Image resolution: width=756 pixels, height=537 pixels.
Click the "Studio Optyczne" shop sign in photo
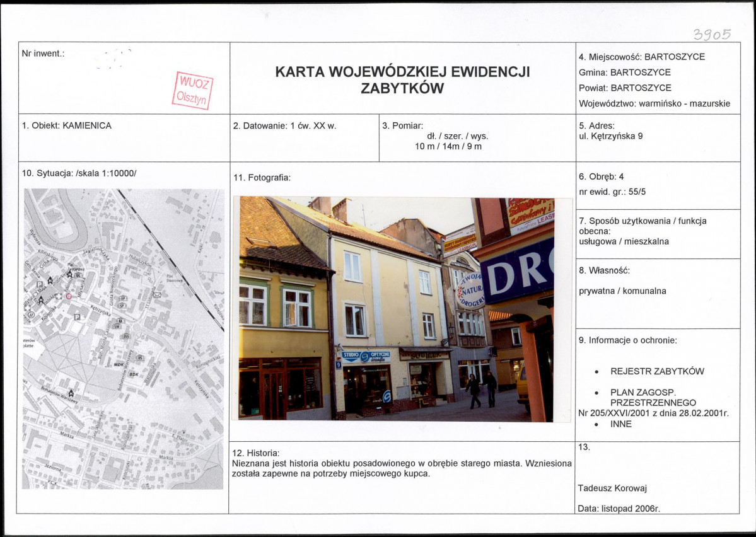click(x=366, y=357)
